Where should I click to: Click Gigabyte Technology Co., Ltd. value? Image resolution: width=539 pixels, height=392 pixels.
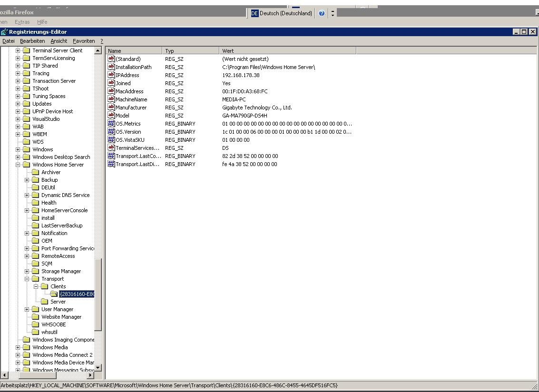(257, 108)
